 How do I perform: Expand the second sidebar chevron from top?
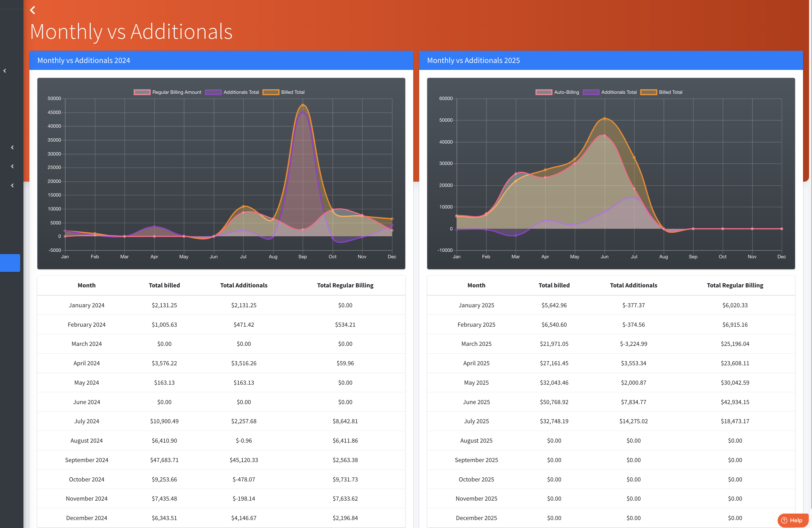click(12, 148)
